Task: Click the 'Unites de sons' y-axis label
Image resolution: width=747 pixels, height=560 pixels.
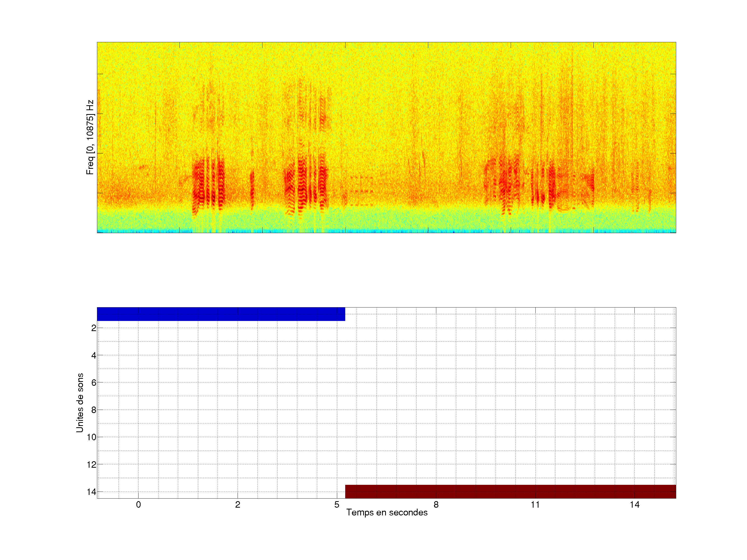Action: (80, 403)
